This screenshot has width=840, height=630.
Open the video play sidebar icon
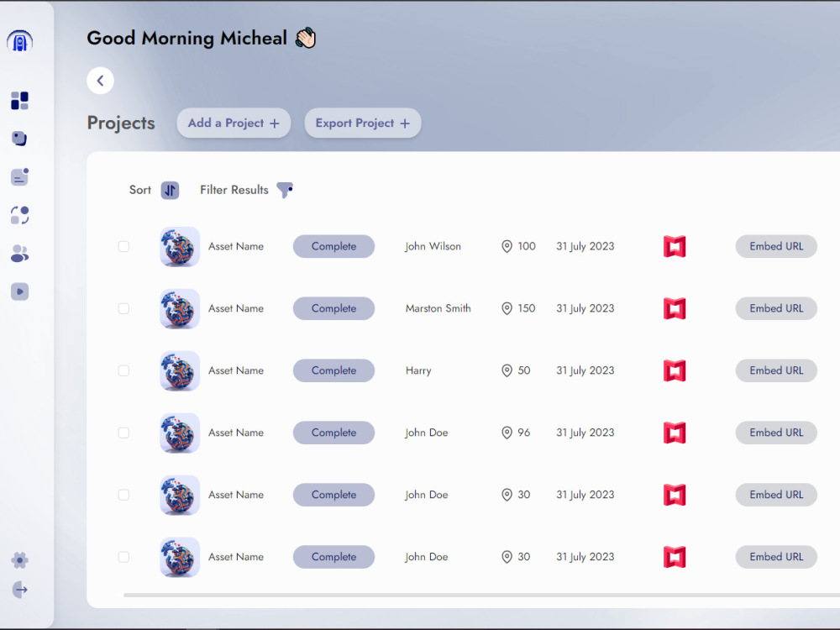point(20,292)
